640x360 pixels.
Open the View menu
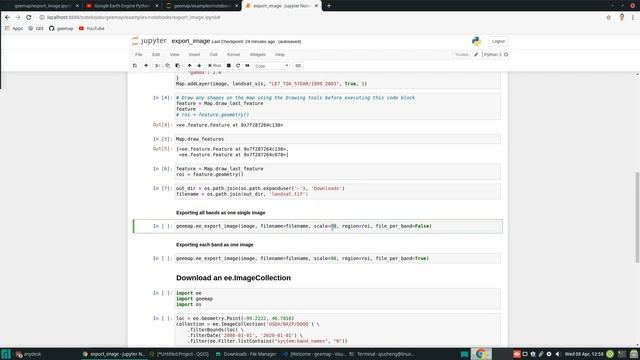coord(174,54)
